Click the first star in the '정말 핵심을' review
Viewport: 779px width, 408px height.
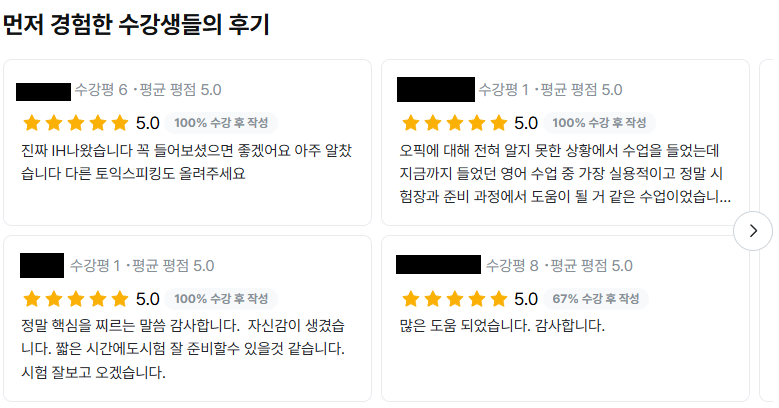(x=31, y=299)
